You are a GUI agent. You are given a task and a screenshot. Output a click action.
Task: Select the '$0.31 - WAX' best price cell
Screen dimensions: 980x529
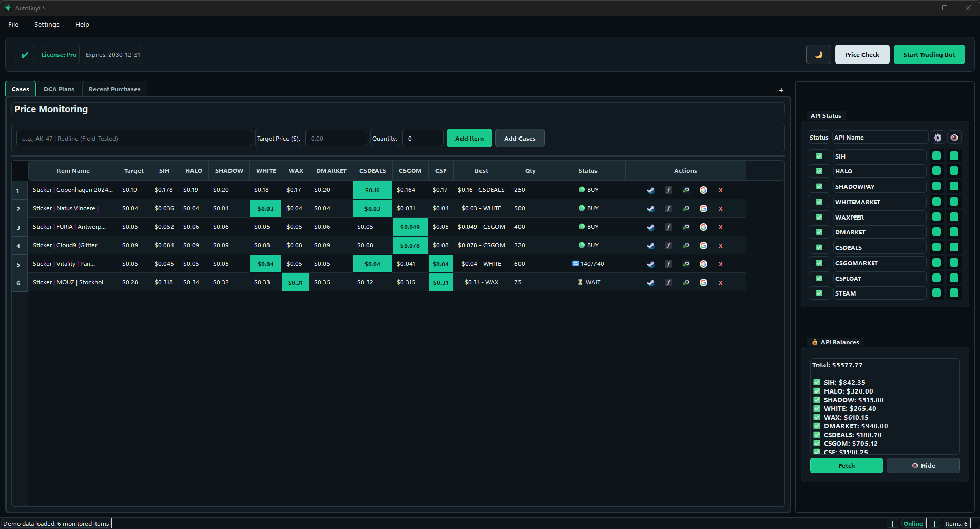[481, 282]
